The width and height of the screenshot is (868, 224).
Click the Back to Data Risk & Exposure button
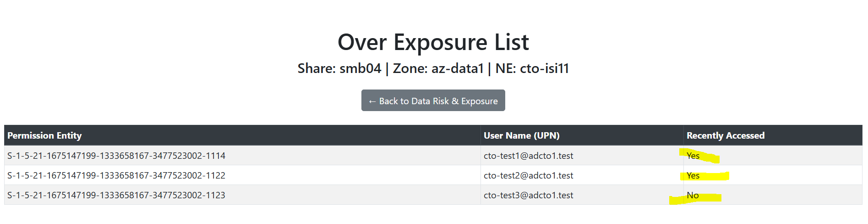click(433, 101)
